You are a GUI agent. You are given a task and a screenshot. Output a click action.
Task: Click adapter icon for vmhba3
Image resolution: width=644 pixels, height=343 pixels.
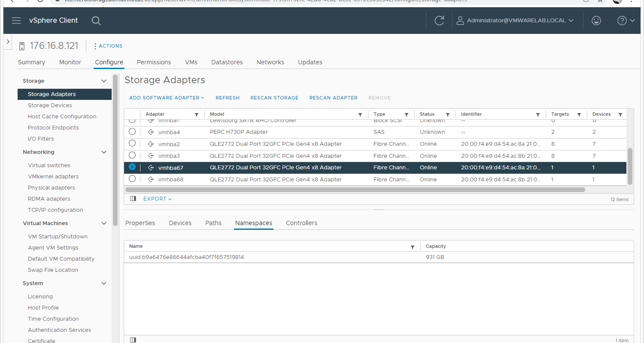pos(151,156)
